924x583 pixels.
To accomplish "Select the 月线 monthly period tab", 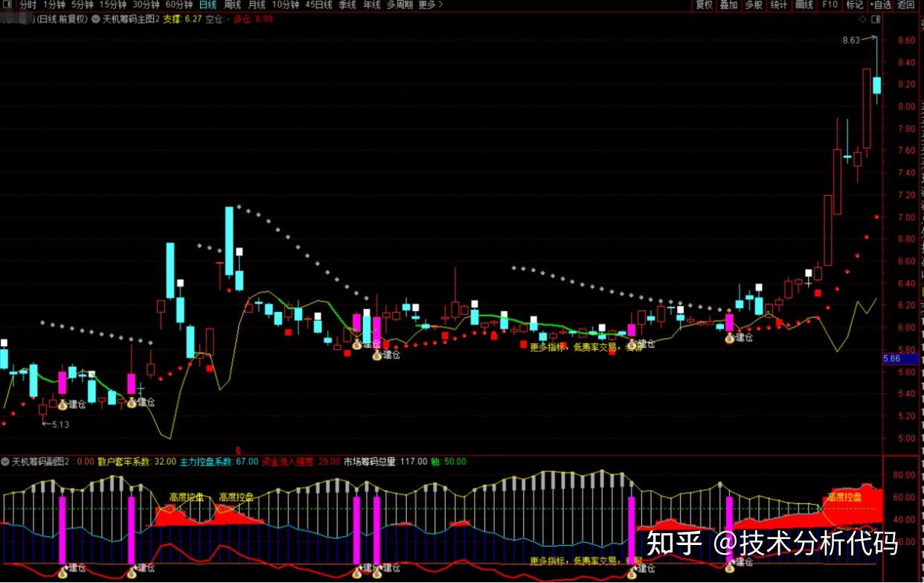I will click(x=257, y=4).
